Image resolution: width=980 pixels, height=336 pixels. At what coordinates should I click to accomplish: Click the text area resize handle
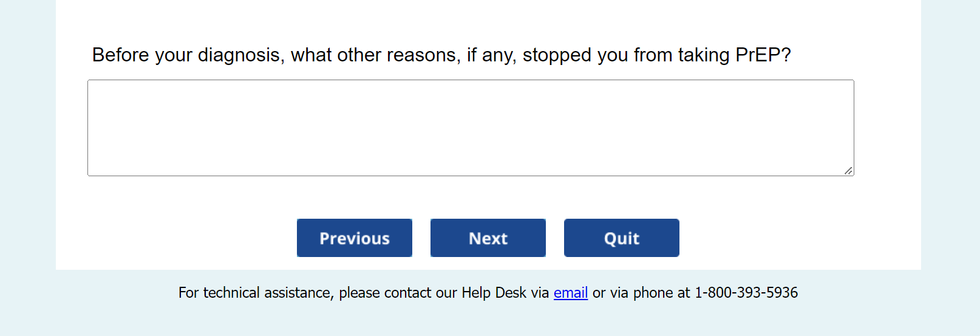(x=848, y=171)
